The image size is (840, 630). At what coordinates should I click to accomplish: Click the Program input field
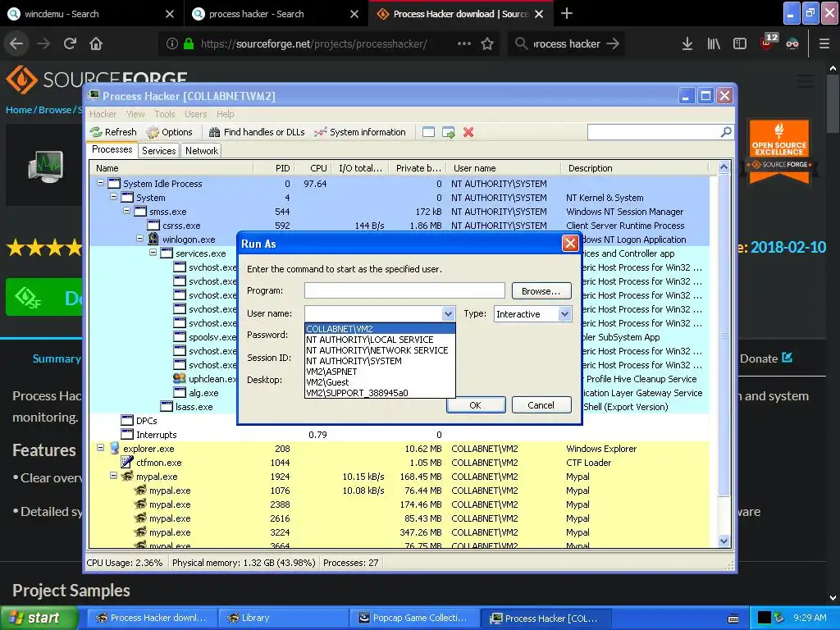click(x=404, y=290)
